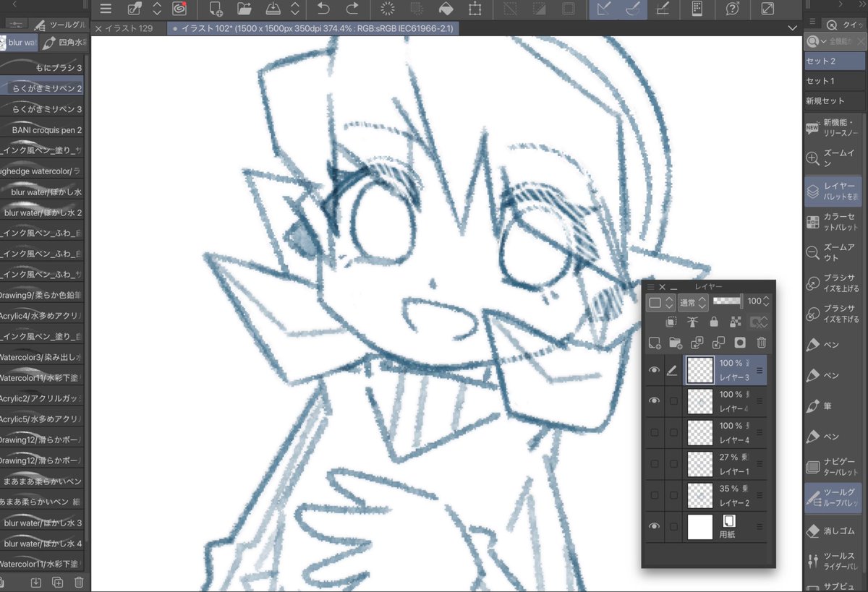Create new raster layer icon in Layer panel
The width and height of the screenshot is (868, 592).
click(x=654, y=343)
